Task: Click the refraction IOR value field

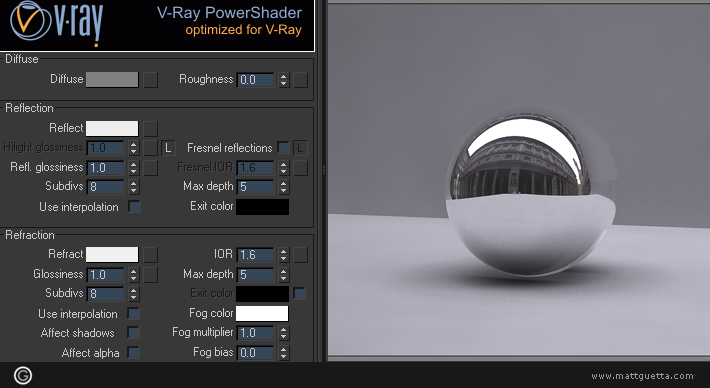Action: [x=255, y=255]
